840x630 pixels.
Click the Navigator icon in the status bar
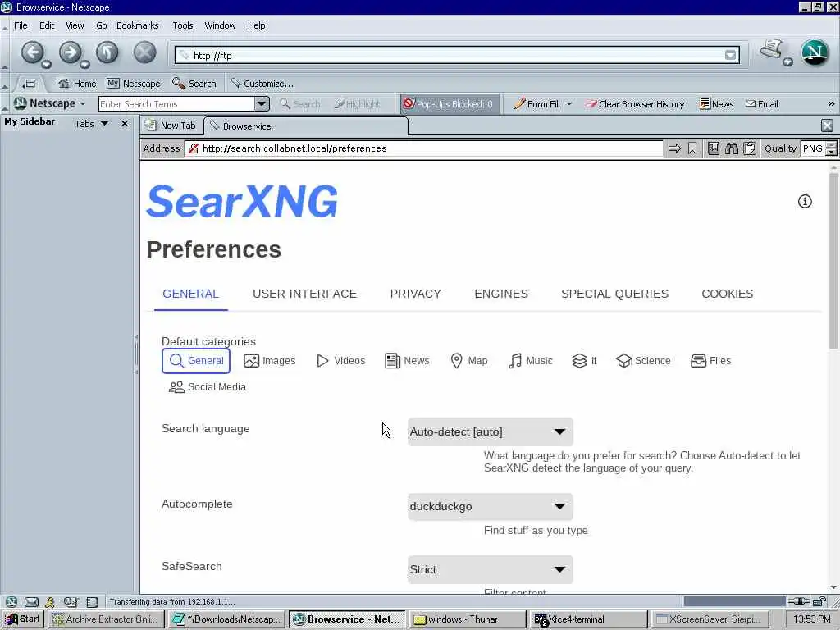coord(11,602)
